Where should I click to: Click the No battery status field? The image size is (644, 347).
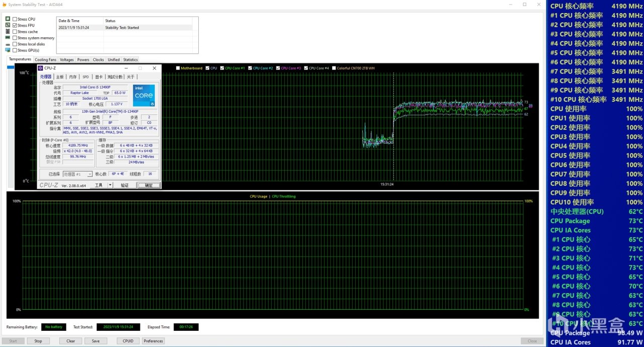point(53,327)
